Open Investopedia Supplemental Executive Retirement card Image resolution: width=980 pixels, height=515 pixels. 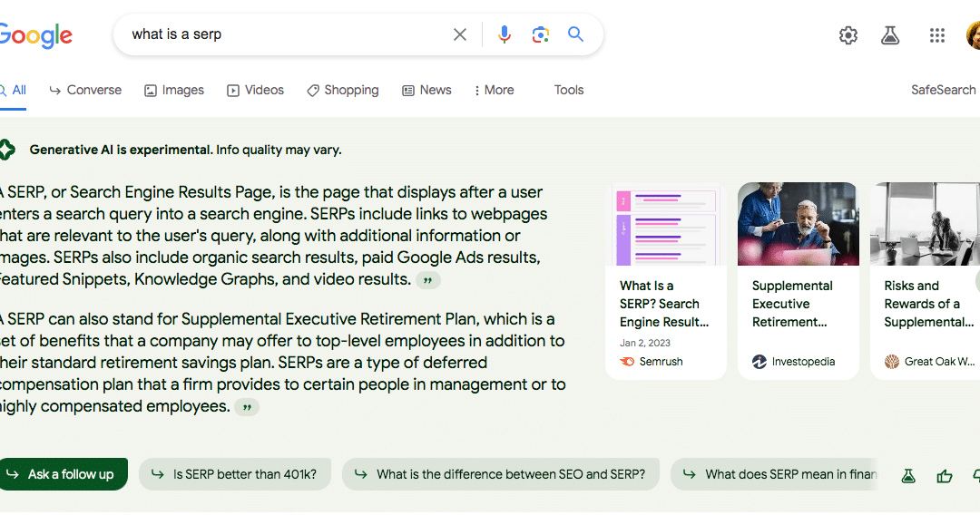point(799,281)
